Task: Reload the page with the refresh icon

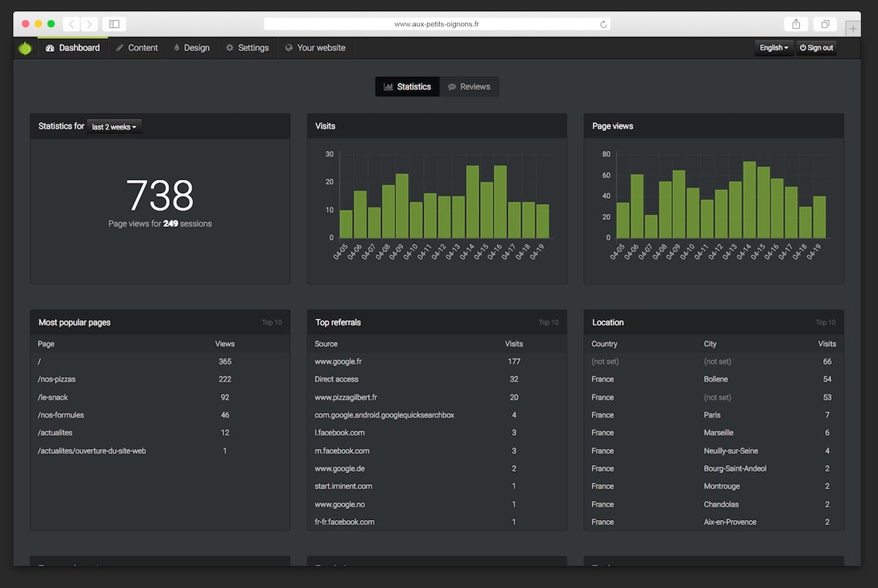Action: (x=603, y=24)
